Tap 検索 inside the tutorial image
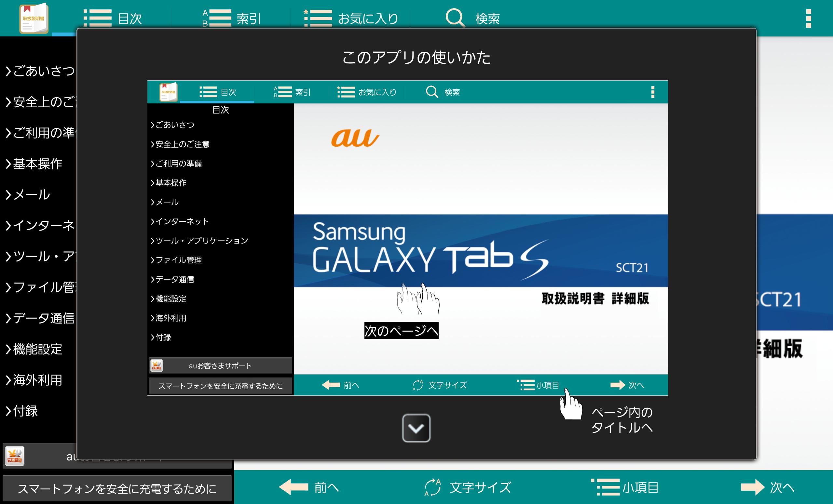833x504 pixels. coord(443,92)
